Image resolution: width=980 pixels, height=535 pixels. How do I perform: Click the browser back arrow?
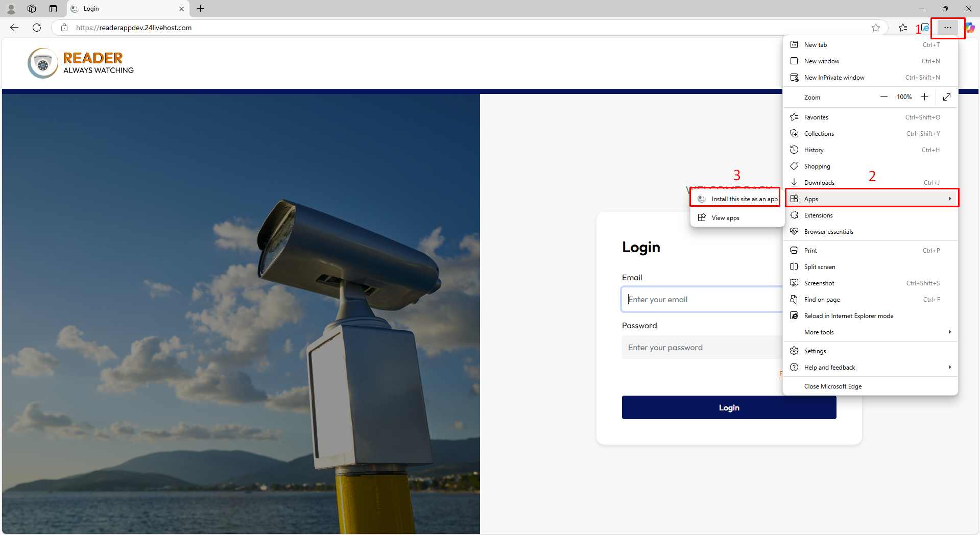pos(14,28)
